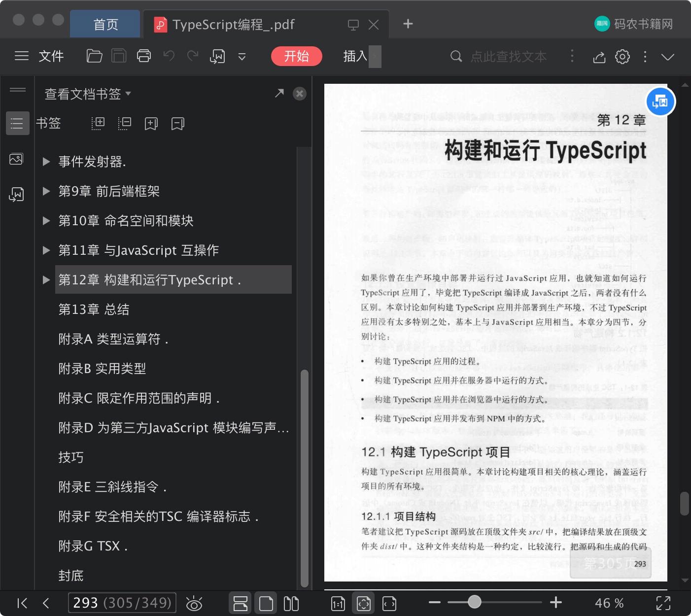Click the collapse all bookmarks icon
691x616 pixels.
tap(125, 123)
